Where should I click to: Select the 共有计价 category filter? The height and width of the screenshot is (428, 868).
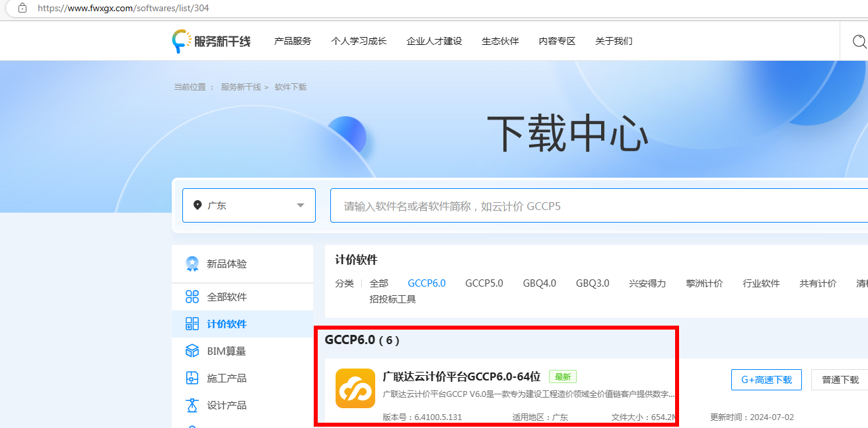pos(818,283)
